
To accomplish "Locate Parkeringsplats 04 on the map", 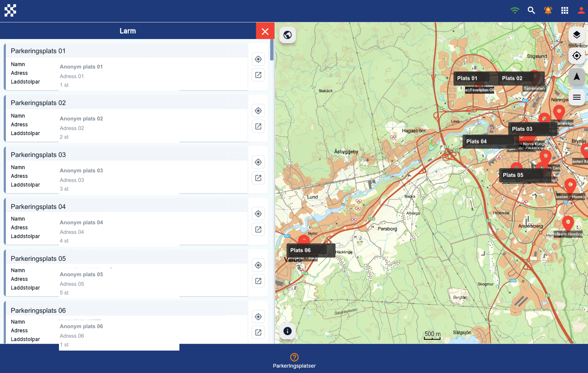I will tap(258, 213).
